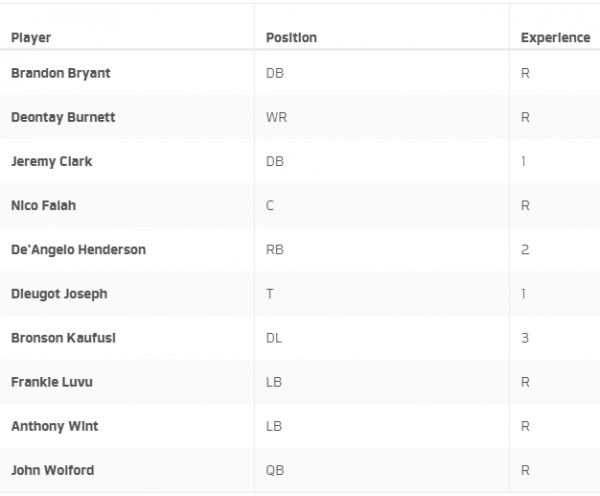Select De'Angelo Henderson's experience value 2
This screenshot has width=600, height=496.
525,250
